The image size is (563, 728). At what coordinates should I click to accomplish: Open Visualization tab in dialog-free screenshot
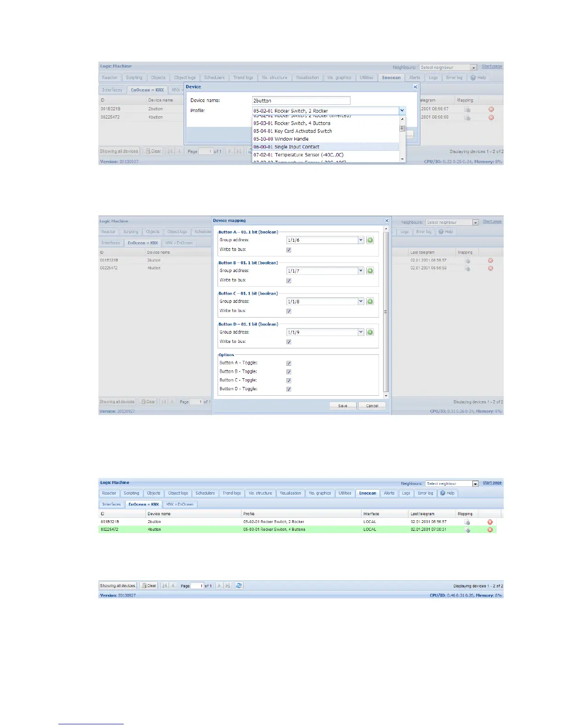click(x=290, y=493)
